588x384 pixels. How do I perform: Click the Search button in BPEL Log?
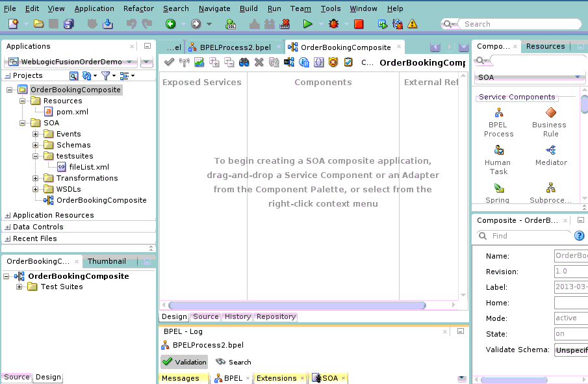(x=233, y=362)
